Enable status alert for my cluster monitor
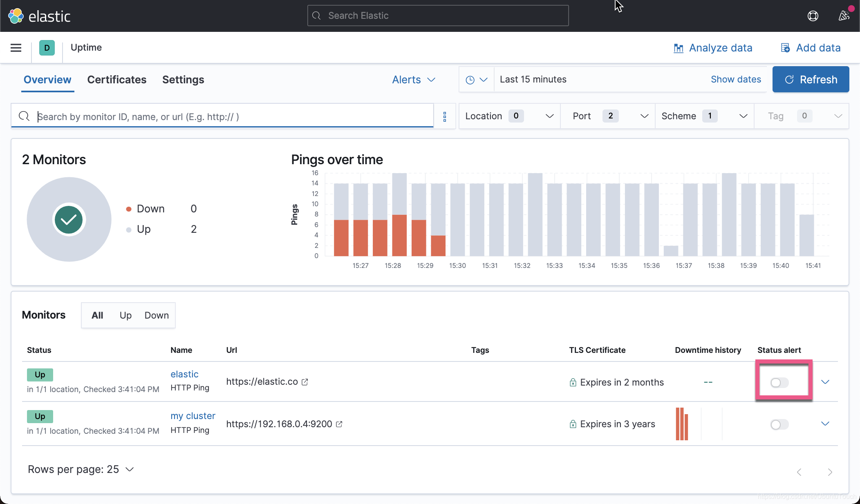Screen dimensions: 860x504 click(x=779, y=424)
